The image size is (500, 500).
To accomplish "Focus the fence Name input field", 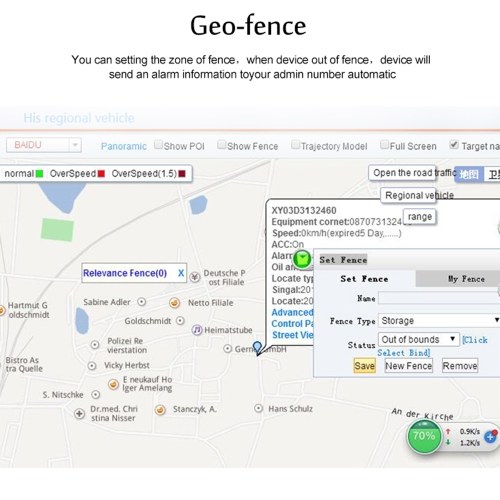I will pyautogui.click(x=439, y=298).
